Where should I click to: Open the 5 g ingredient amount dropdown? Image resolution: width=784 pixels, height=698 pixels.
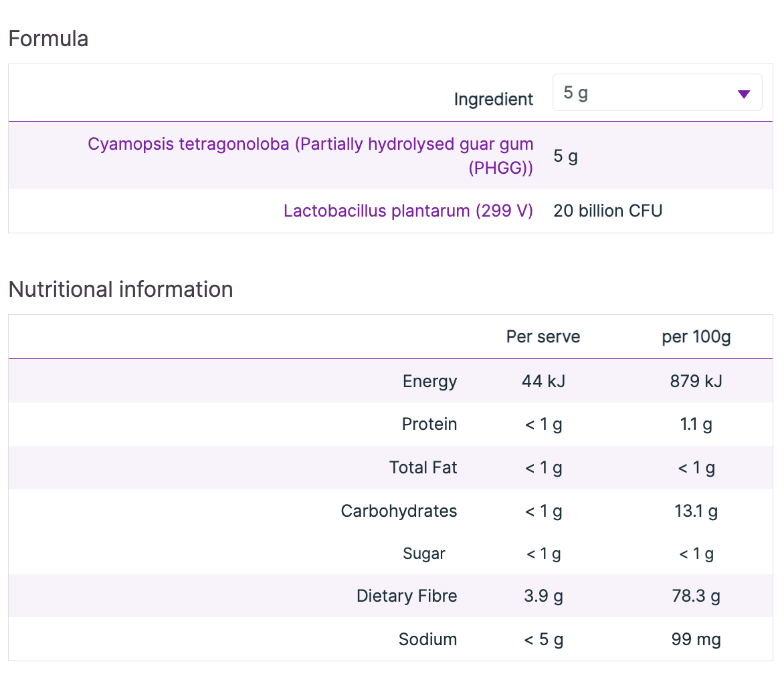pyautogui.click(x=656, y=93)
